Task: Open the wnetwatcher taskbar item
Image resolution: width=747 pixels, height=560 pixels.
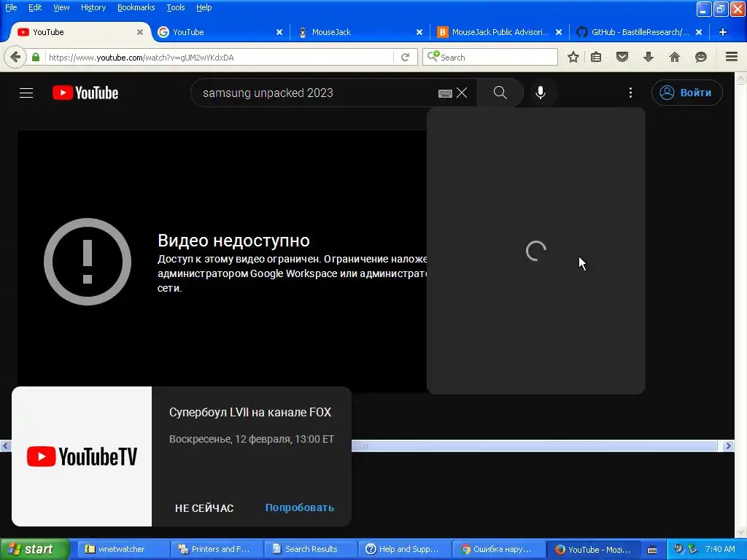Action: 123,549
